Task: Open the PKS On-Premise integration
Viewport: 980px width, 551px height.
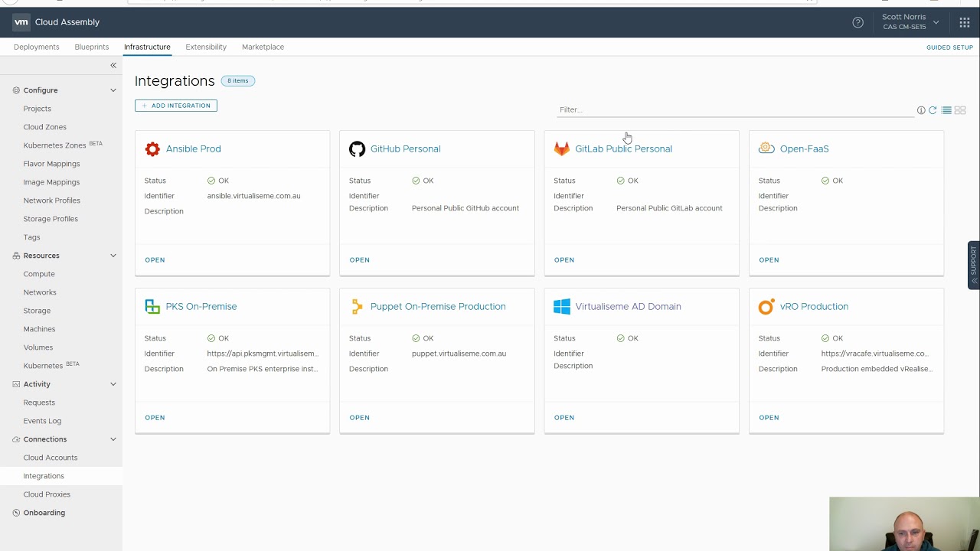Action: 155,418
